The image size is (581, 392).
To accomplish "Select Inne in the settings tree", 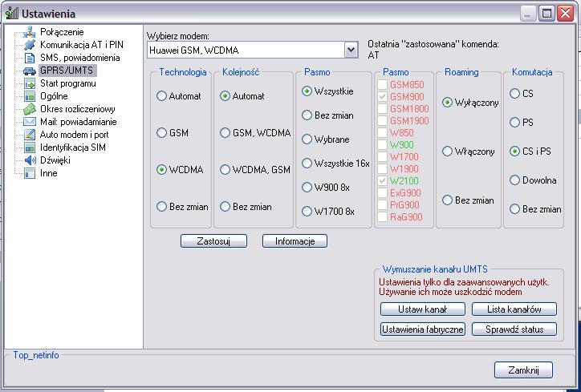I will [x=49, y=173].
